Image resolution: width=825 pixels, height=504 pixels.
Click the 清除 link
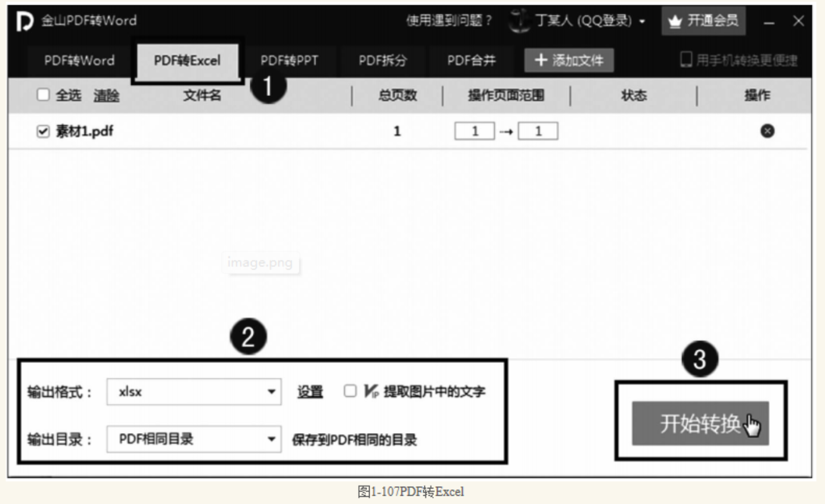click(x=106, y=95)
